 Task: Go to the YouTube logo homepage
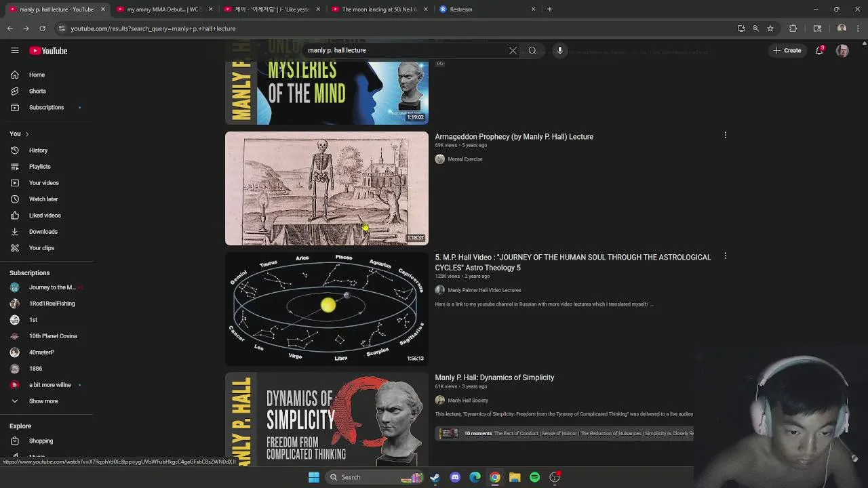pyautogui.click(x=48, y=51)
